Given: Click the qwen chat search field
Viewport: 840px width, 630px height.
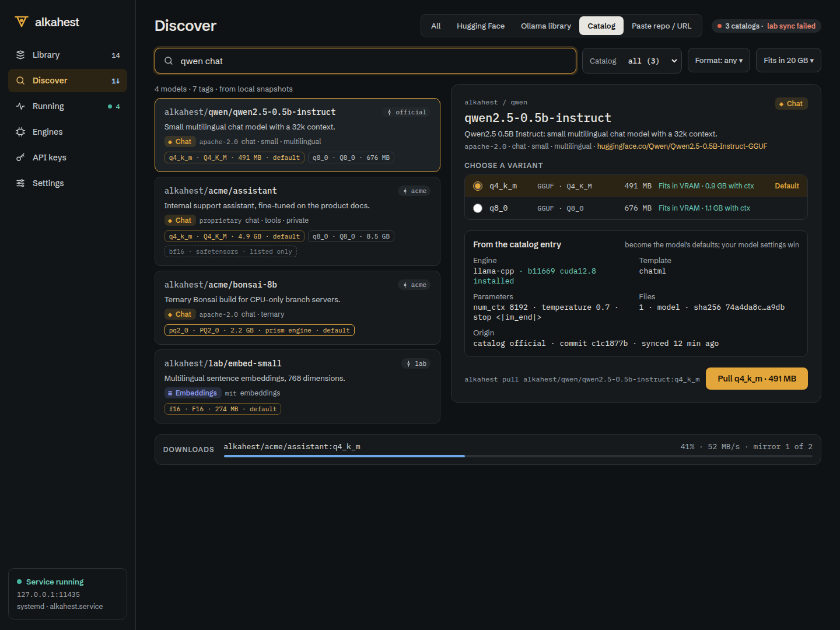Looking at the screenshot, I should (x=365, y=61).
